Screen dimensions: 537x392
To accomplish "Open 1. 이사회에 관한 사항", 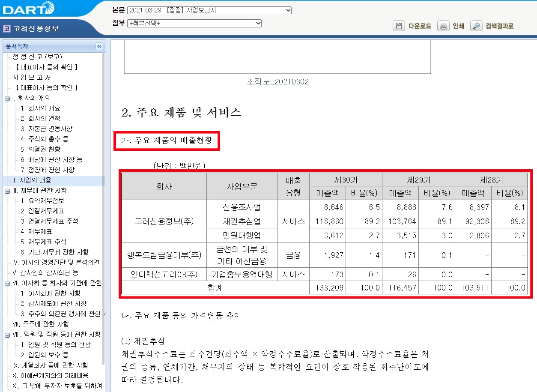I will 50,293.
